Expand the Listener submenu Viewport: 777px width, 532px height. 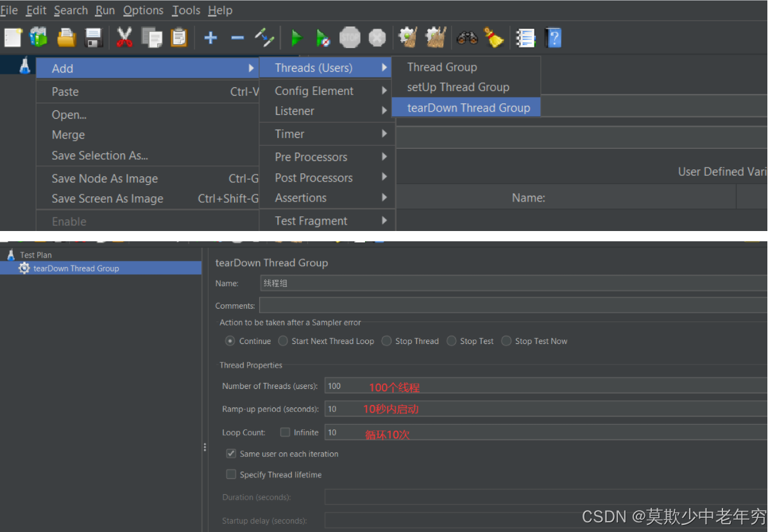327,111
